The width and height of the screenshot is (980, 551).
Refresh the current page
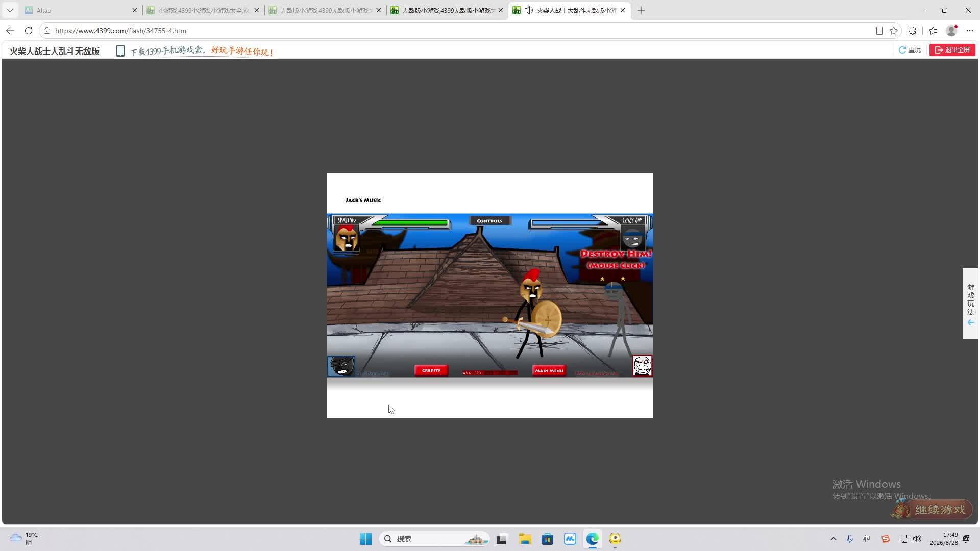point(29,31)
